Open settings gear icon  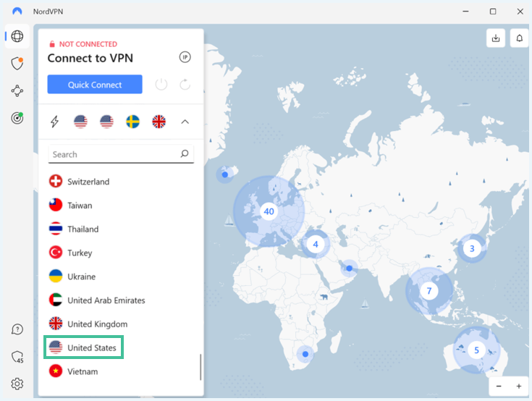tap(17, 384)
